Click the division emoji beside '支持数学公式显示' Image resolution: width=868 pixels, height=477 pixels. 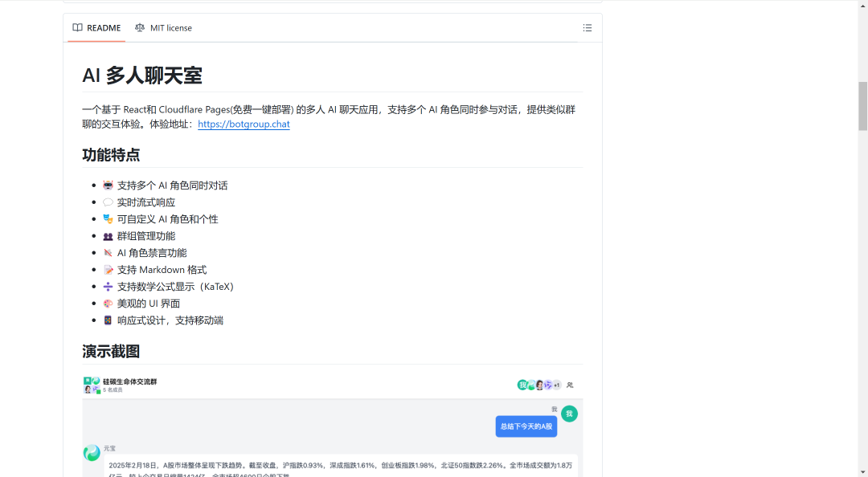(108, 287)
